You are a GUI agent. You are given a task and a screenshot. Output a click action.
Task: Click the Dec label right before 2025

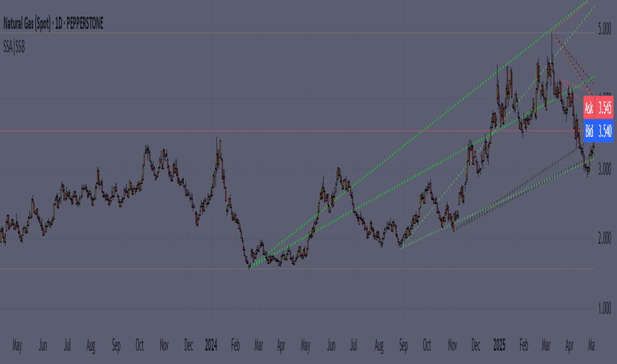coord(476,345)
